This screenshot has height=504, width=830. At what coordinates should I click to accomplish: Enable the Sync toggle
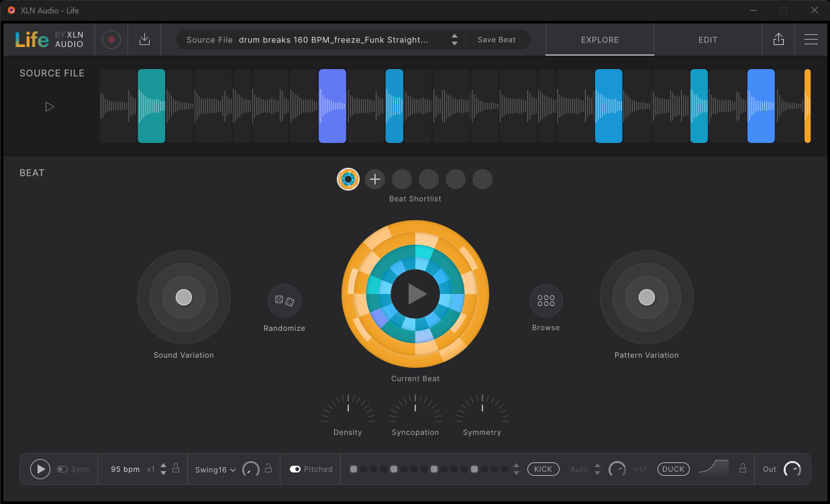pos(61,469)
